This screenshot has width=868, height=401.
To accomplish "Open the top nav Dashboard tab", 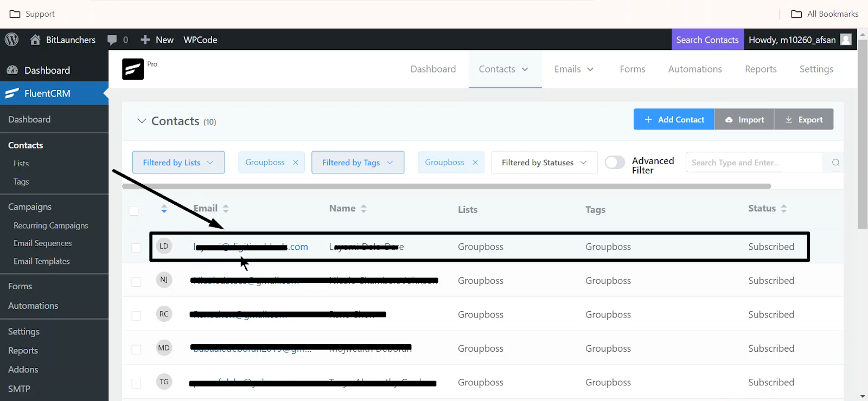I will tap(433, 69).
